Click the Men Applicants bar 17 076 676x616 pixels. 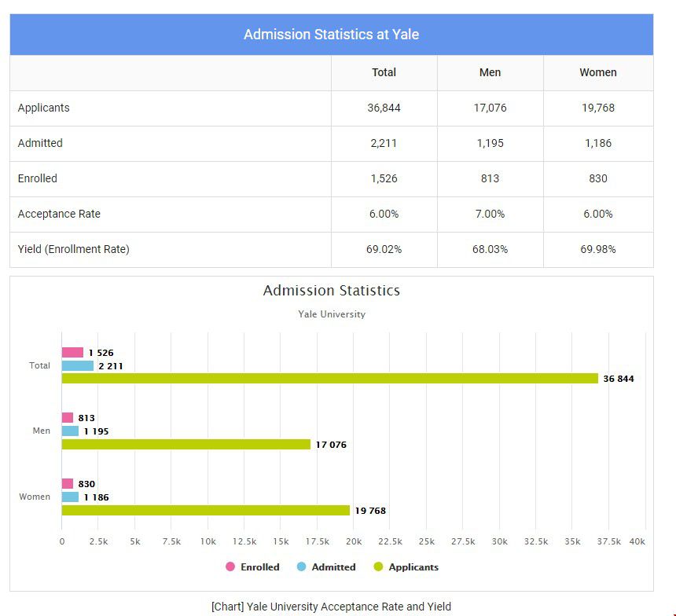point(186,444)
